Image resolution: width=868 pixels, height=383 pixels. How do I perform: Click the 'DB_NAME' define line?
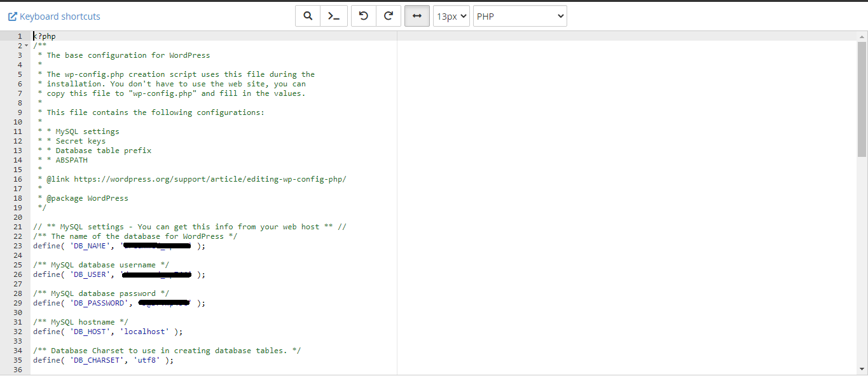tap(120, 246)
